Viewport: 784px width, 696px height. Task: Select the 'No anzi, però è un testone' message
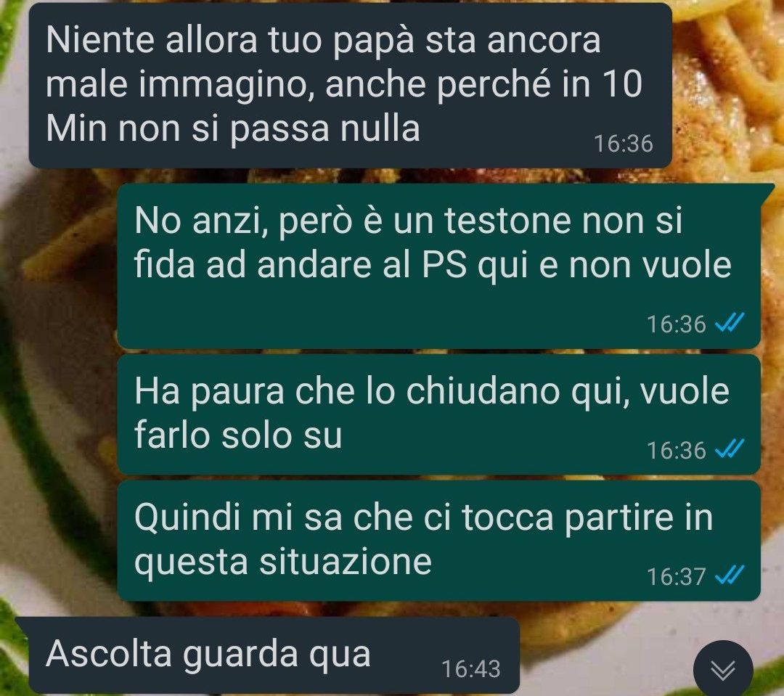tap(439, 266)
